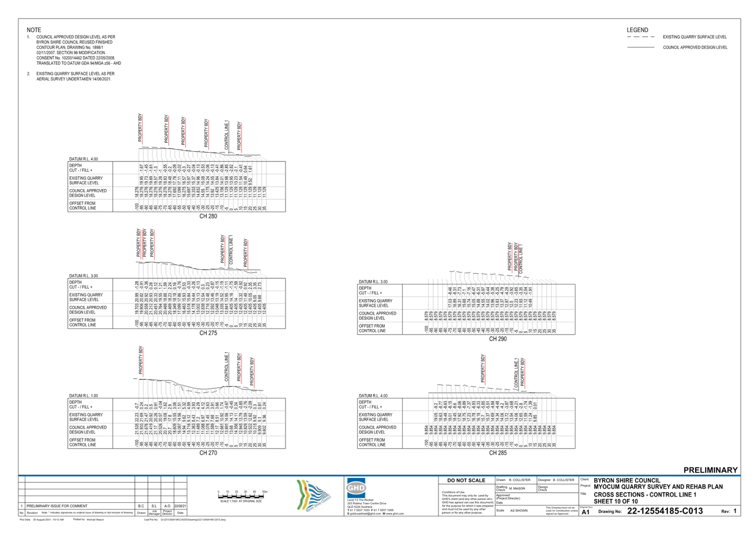
Task: Click project director initials 'A.O'
Action: click(167, 506)
